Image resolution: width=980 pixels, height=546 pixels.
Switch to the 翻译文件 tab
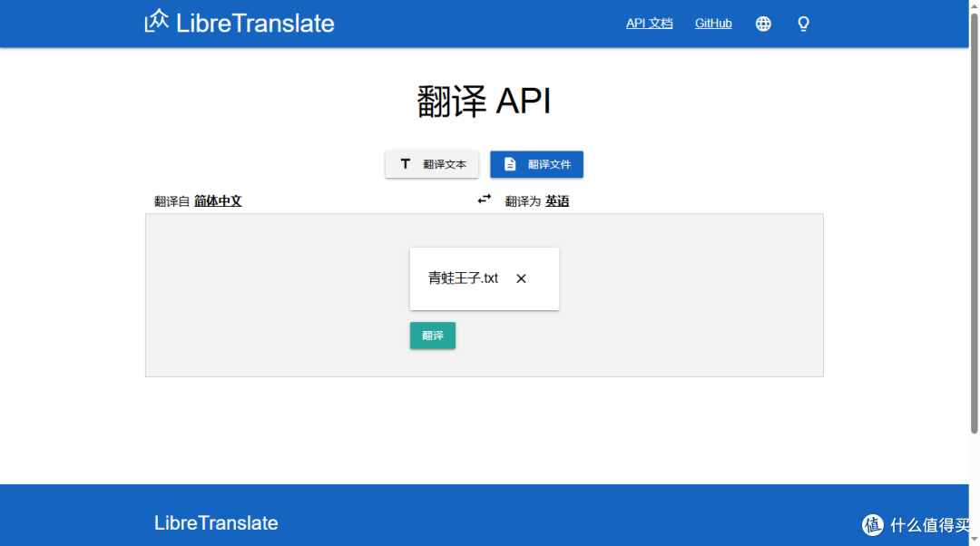point(536,164)
